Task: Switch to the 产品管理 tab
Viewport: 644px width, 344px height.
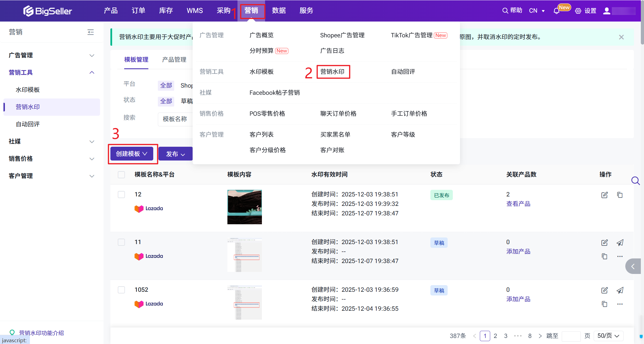Action: pos(174,60)
